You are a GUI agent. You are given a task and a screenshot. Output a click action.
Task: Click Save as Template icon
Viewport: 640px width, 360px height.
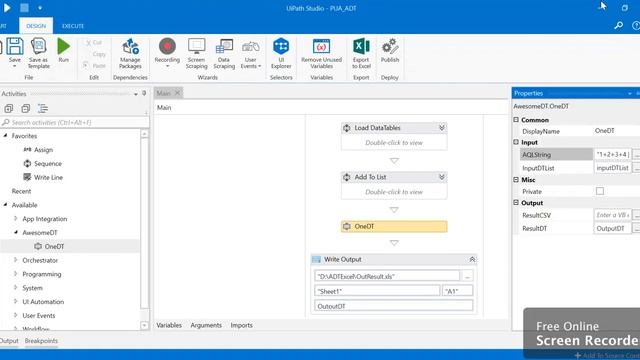click(x=39, y=47)
